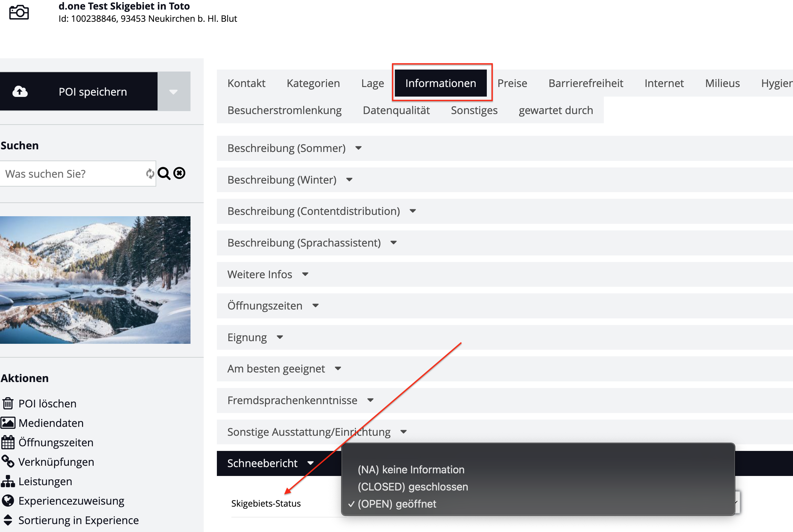The image size is (793, 532).
Task: Switch to the Preise tab
Action: click(x=512, y=83)
